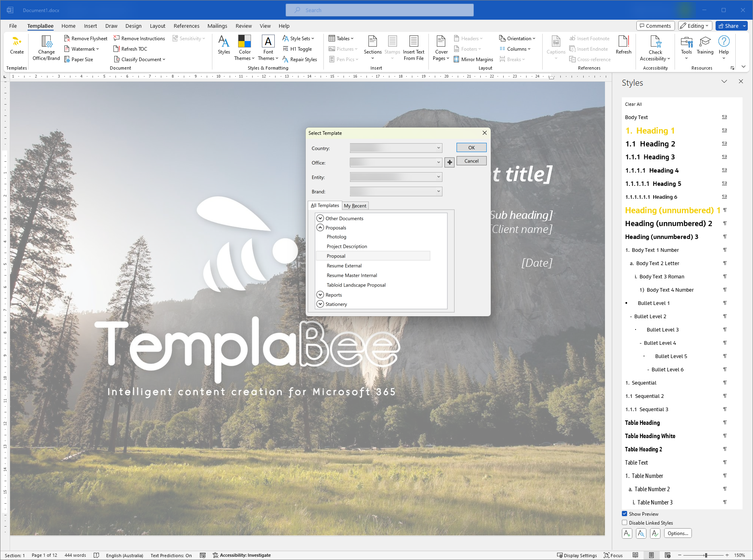Open the Styles ribbon button
Image resolution: width=753 pixels, height=560 pixels.
point(224,45)
